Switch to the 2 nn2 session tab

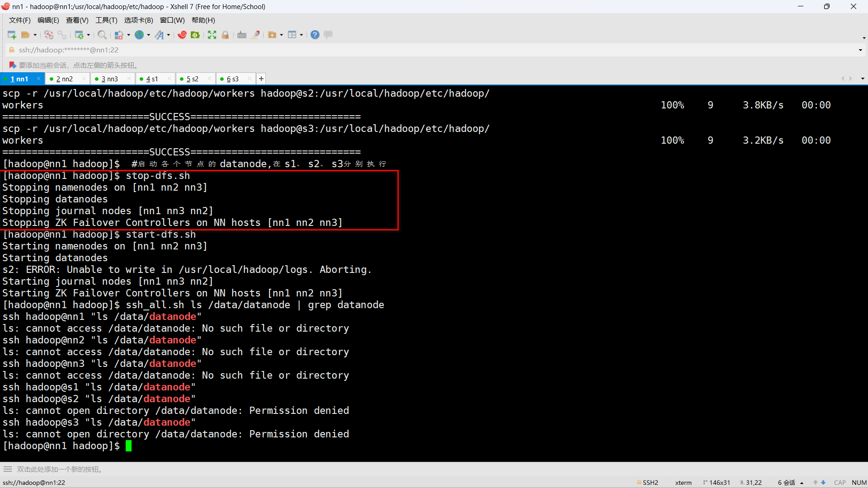64,79
